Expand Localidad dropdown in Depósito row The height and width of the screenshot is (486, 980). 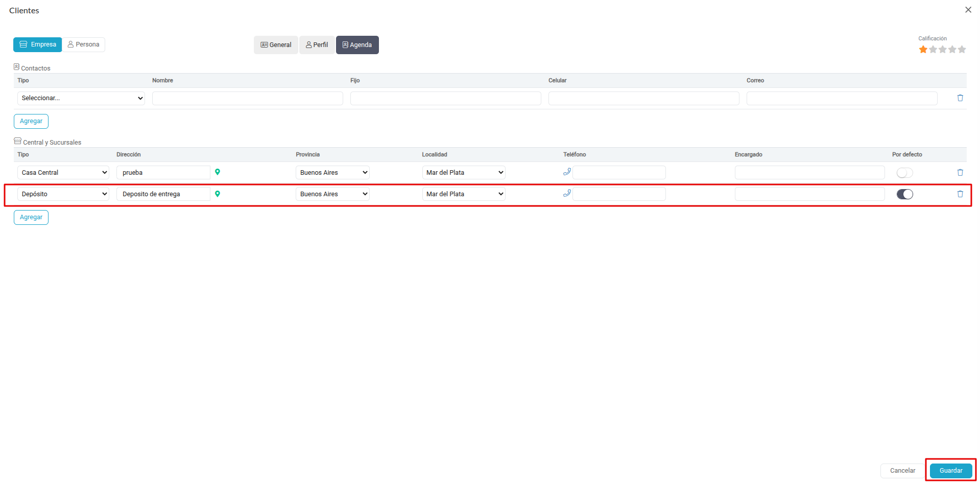[x=463, y=194]
